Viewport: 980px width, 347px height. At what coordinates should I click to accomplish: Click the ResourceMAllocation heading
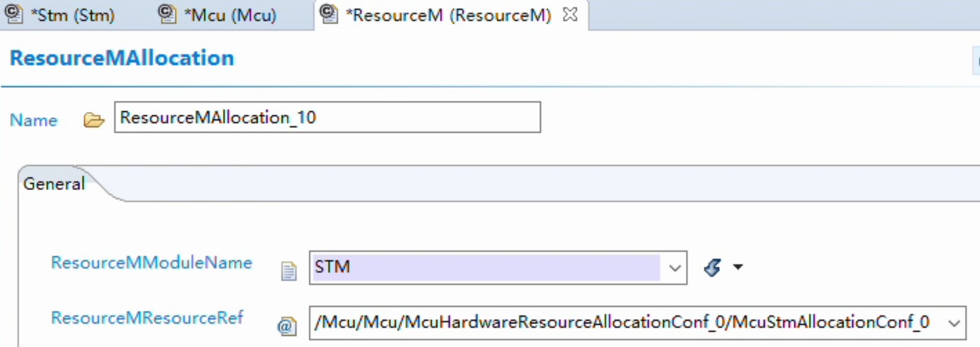tap(122, 58)
